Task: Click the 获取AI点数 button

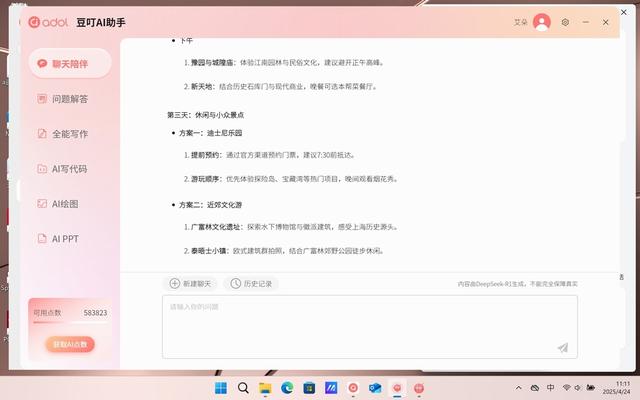Action: click(x=70, y=344)
